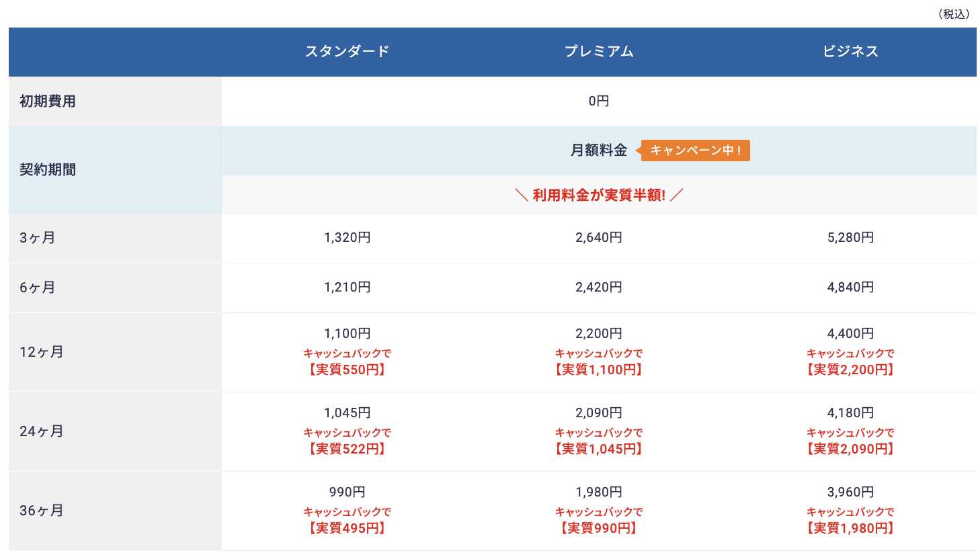Viewport: 980px width, 559px height.
Task: Select the 36ヶ月 contract period row
Action: (x=42, y=511)
